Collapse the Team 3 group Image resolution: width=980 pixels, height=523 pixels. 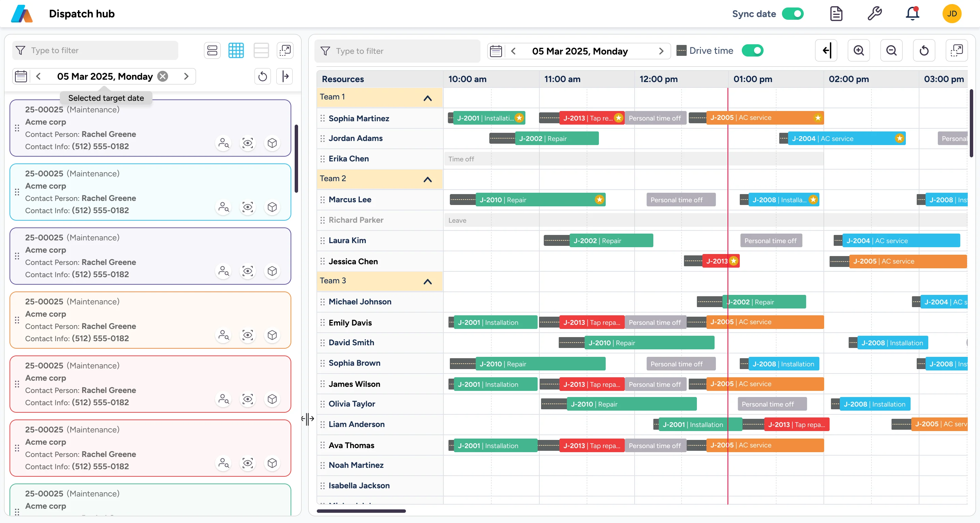point(428,282)
